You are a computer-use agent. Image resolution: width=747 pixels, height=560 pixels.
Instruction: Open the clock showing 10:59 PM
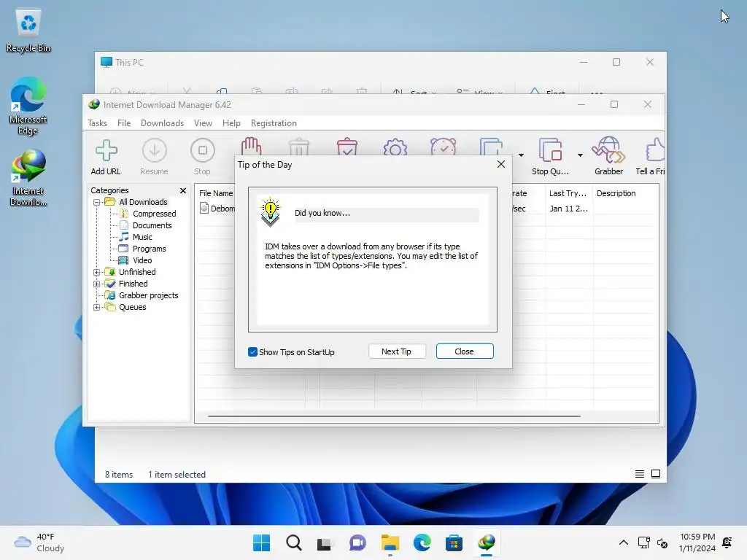(x=697, y=542)
